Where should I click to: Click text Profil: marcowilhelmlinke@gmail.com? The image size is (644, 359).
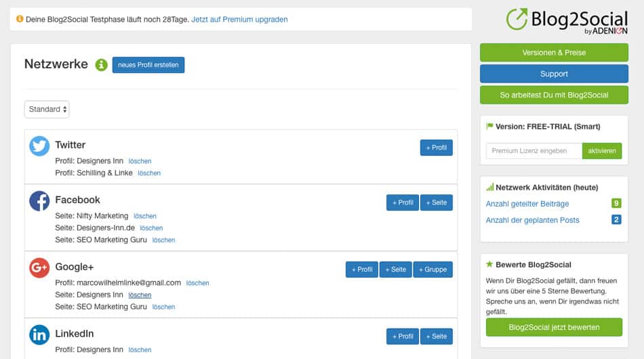[x=118, y=282]
